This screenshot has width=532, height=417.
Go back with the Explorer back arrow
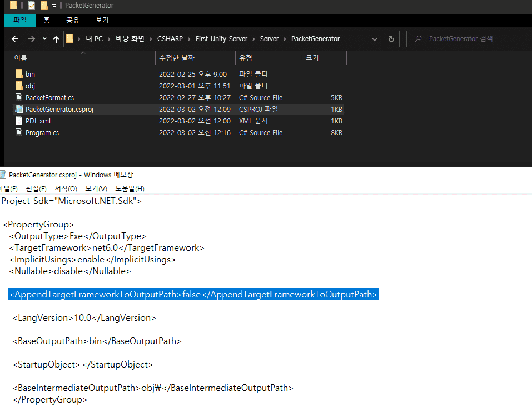pyautogui.click(x=15, y=39)
